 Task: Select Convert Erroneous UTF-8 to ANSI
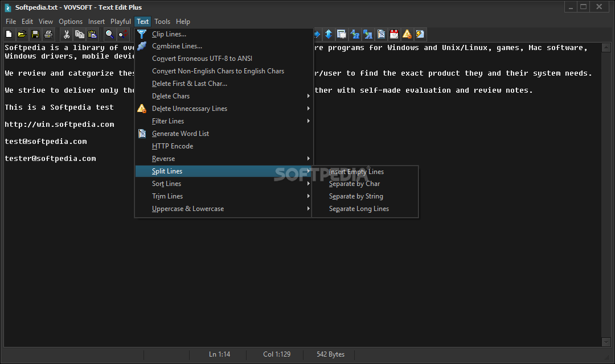224,59
